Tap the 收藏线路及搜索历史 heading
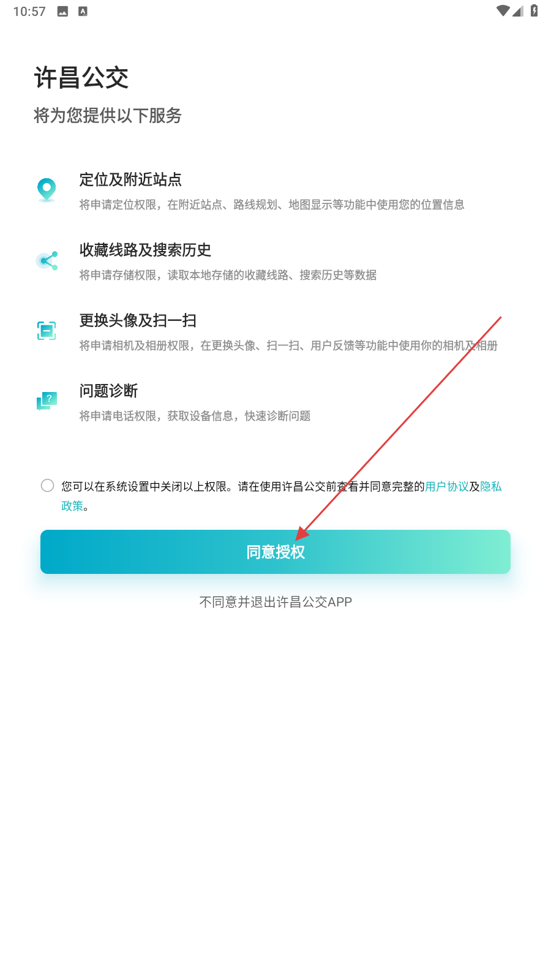The image size is (551, 980). click(x=145, y=250)
